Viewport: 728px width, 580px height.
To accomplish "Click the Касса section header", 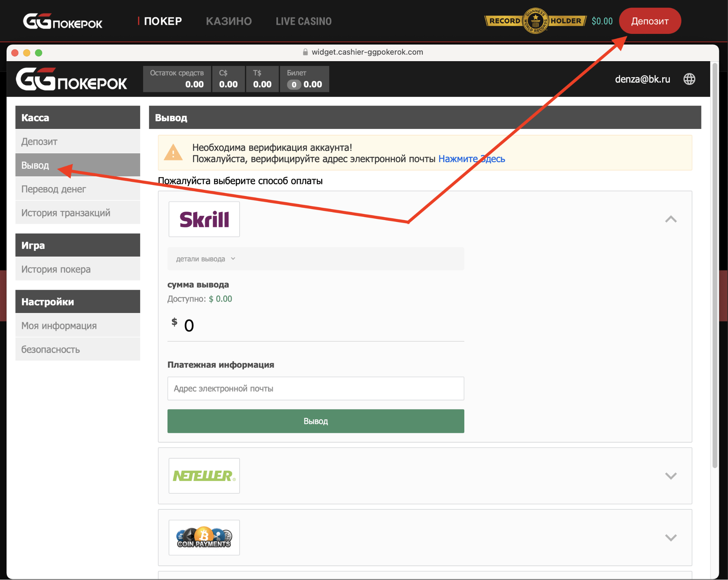I will [78, 117].
